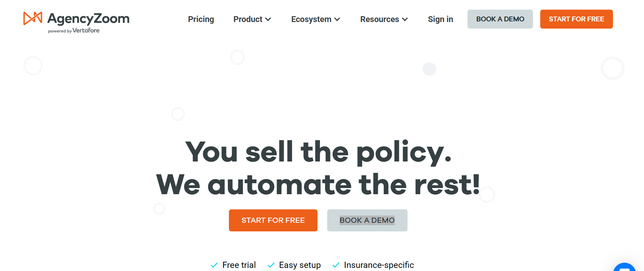Image resolution: width=644 pixels, height=271 pixels.
Task: Click the orange AgencyZoom logo icon
Action: point(33,18)
